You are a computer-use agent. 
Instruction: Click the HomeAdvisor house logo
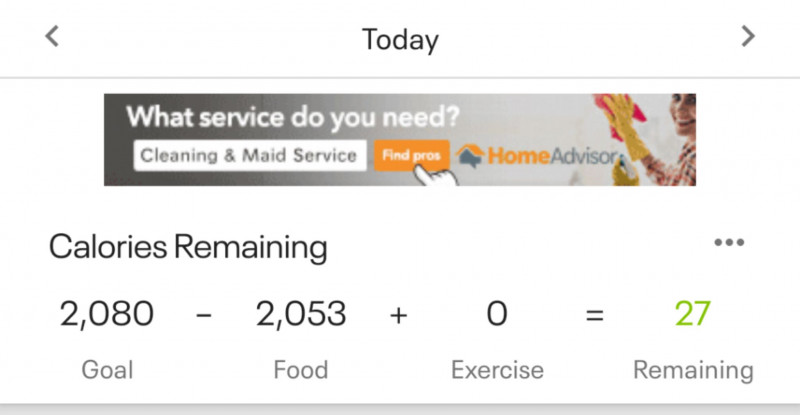472,156
